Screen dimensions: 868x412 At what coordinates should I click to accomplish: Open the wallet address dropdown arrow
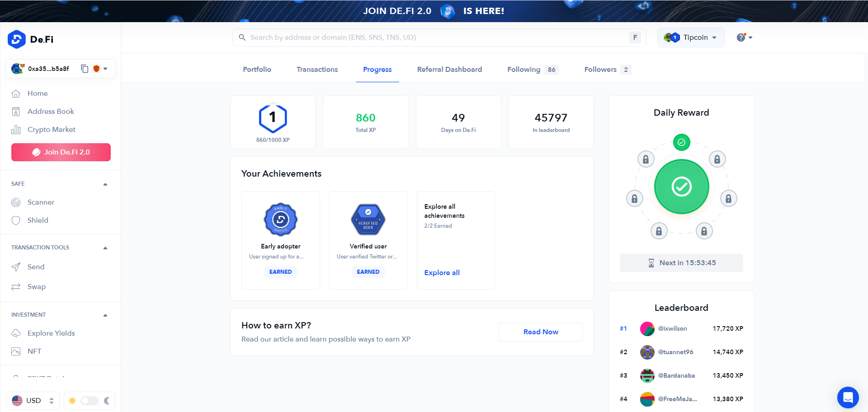(x=105, y=69)
